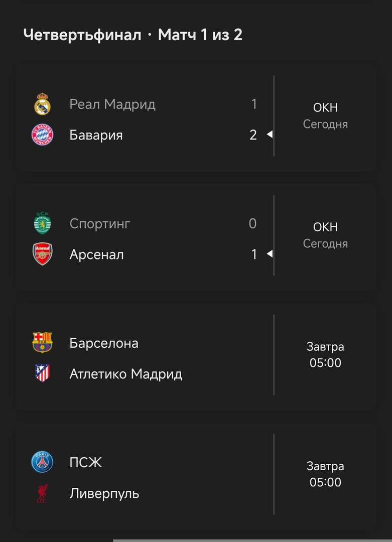392x542 pixels.
Task: Click the Bayern Munich club logo
Action: pos(42,135)
